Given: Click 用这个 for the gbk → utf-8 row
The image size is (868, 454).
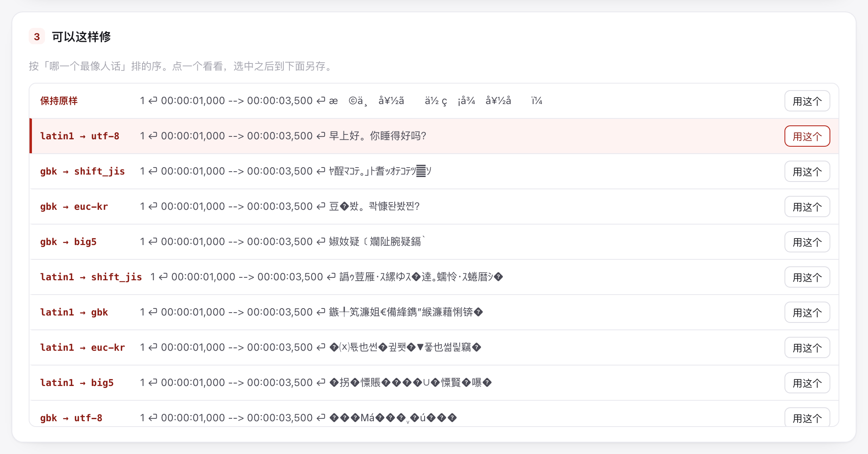Looking at the screenshot, I should [x=807, y=417].
